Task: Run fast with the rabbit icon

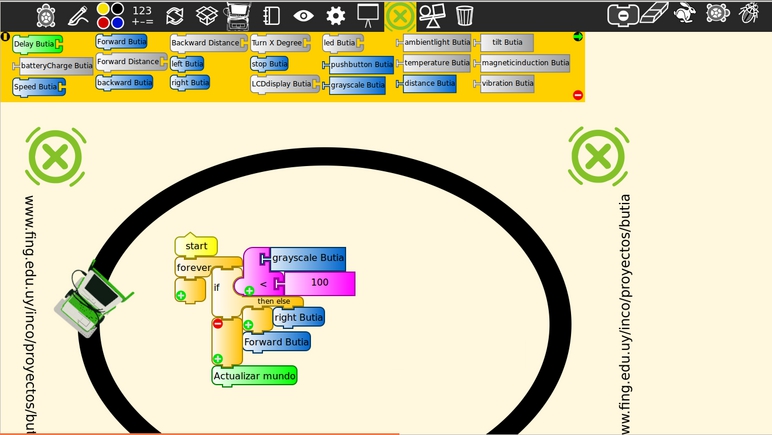Action: click(685, 13)
